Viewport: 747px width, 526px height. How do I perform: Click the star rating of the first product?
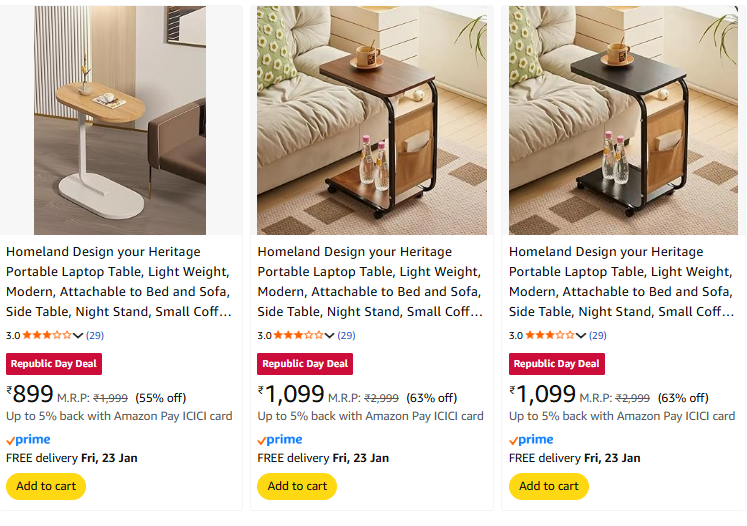tap(47, 335)
